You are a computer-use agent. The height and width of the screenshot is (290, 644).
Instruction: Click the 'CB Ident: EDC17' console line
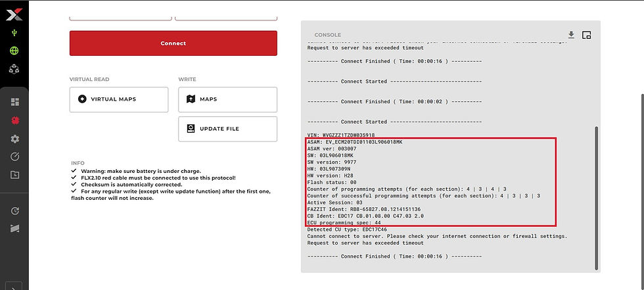pos(365,216)
